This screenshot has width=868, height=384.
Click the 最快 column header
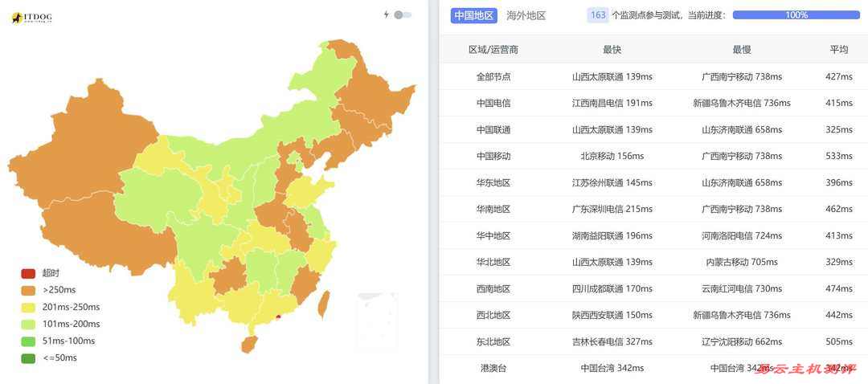tap(612, 50)
